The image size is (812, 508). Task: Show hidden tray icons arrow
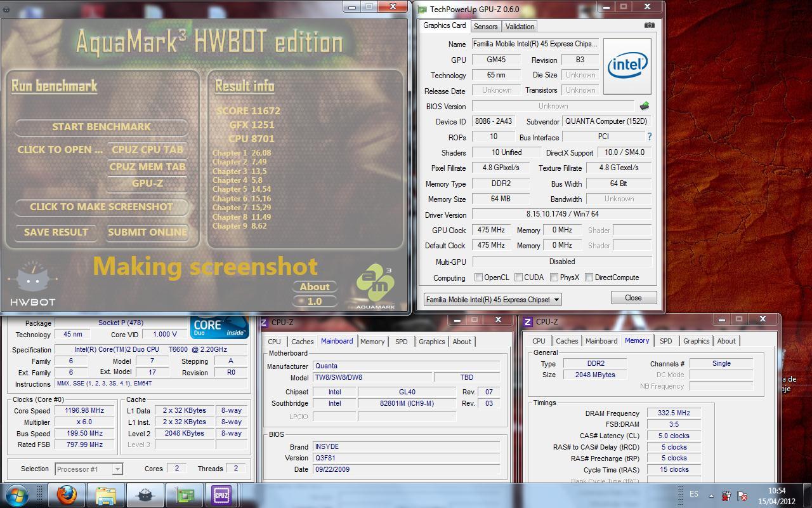pyautogui.click(x=711, y=495)
